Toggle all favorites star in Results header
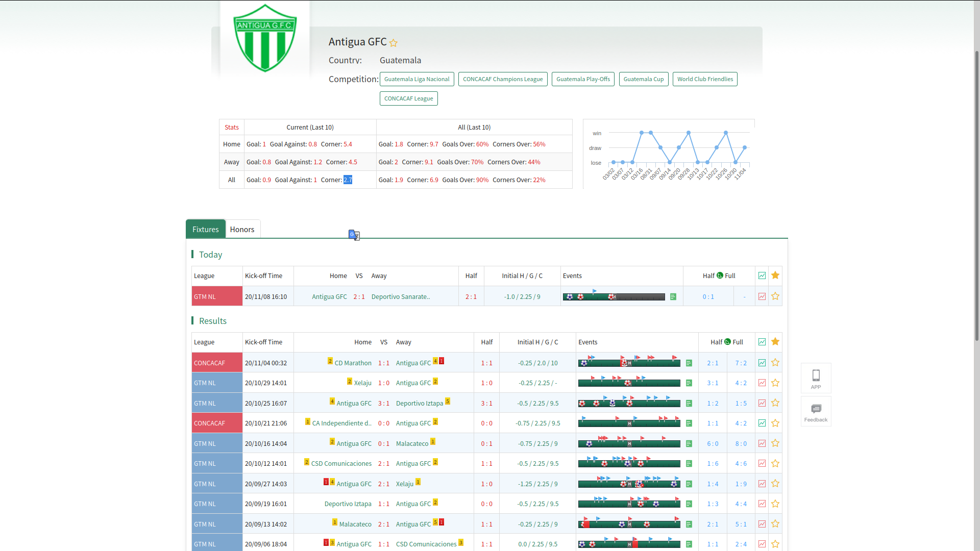Viewport: 980px width, 551px height. 775,342
